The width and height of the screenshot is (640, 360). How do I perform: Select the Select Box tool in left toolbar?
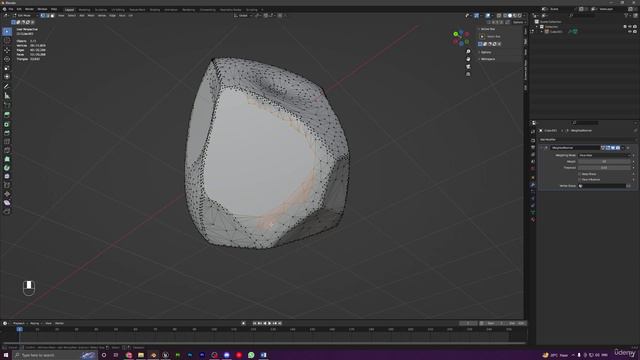(7, 31)
